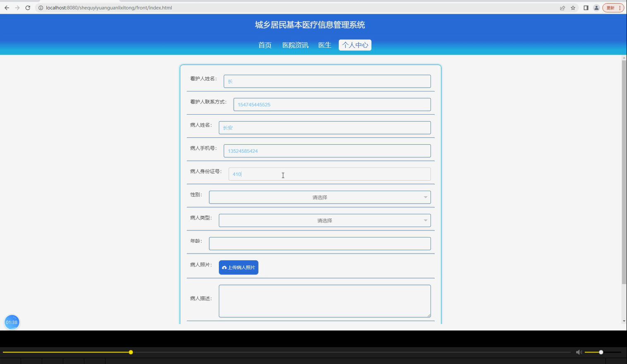
Task: Click the blue 01:38 timer bubble
Action: (x=12, y=322)
